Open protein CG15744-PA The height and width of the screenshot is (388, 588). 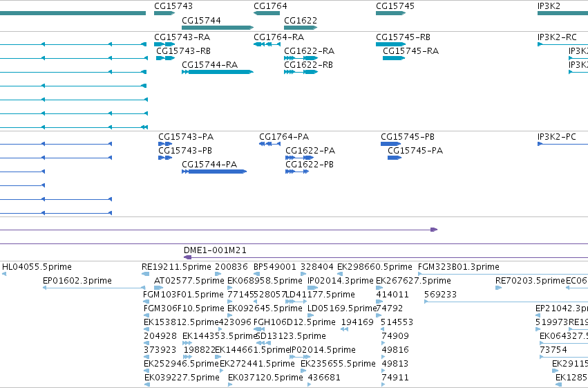(209, 165)
